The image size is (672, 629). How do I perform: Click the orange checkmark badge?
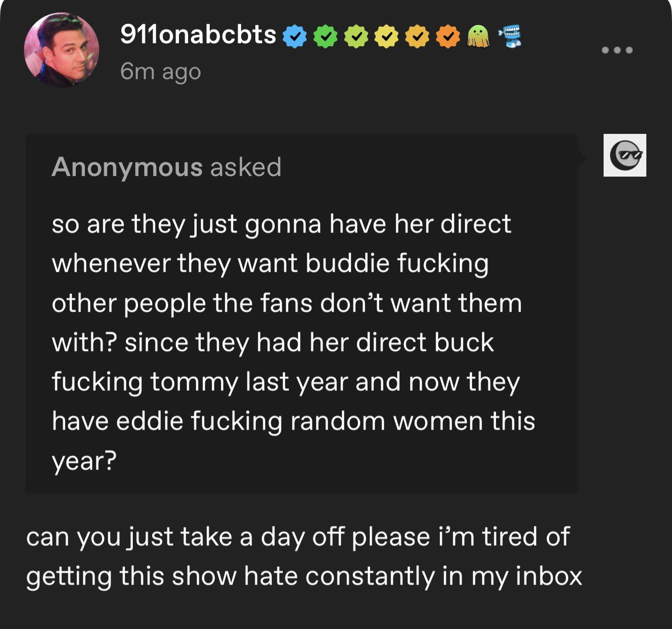(449, 37)
